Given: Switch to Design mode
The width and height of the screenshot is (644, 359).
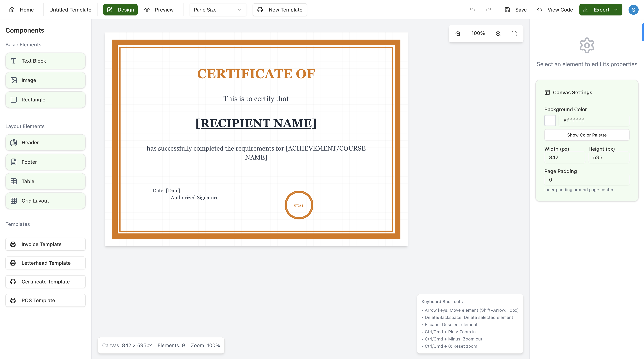Looking at the screenshot, I should [120, 10].
